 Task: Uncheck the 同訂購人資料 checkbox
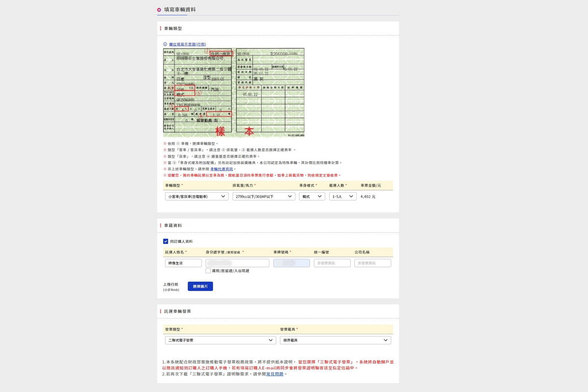(166, 241)
